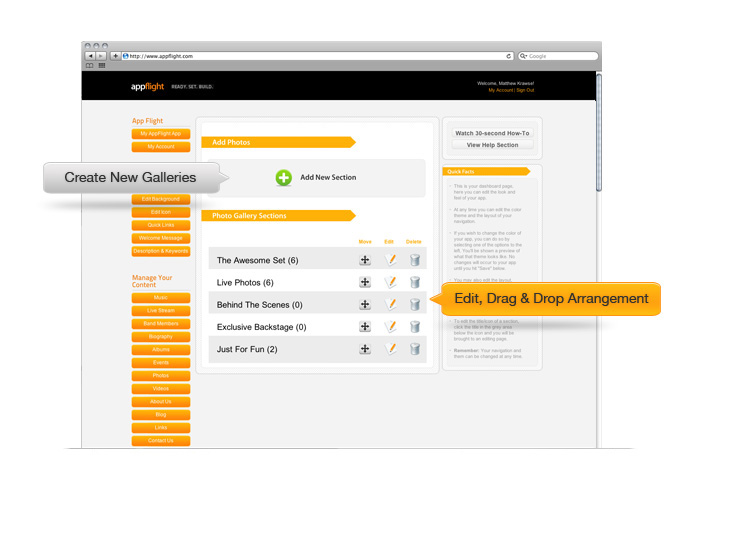Open Albums content section
Image resolution: width=732 pixels, height=540 pixels.
[x=161, y=350]
